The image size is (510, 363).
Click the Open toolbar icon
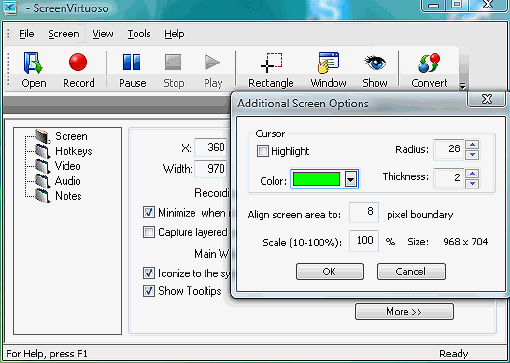[x=33, y=63]
